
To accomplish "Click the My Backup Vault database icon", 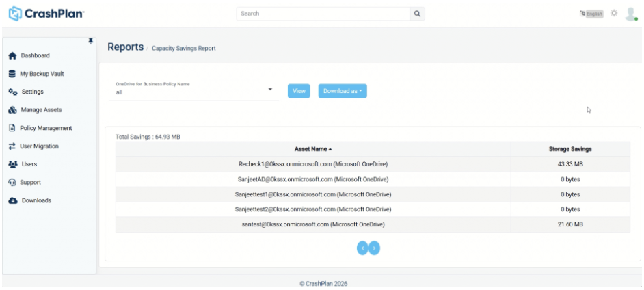I will 12,74.
